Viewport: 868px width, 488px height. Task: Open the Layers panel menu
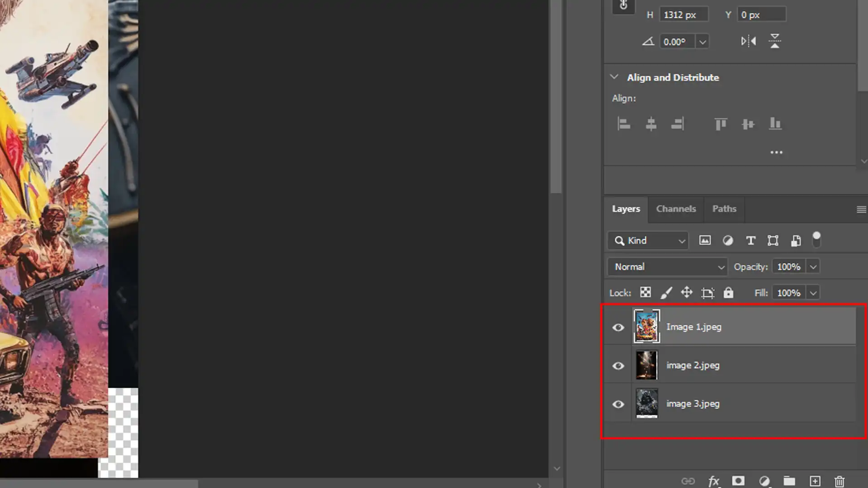point(861,210)
